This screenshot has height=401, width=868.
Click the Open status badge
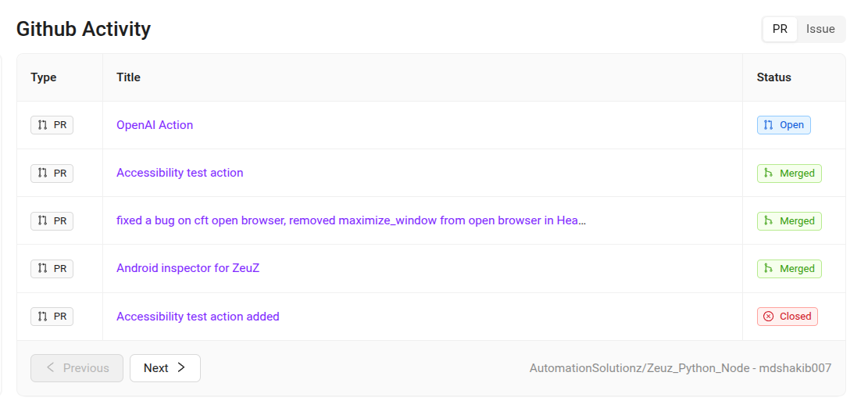click(x=784, y=125)
